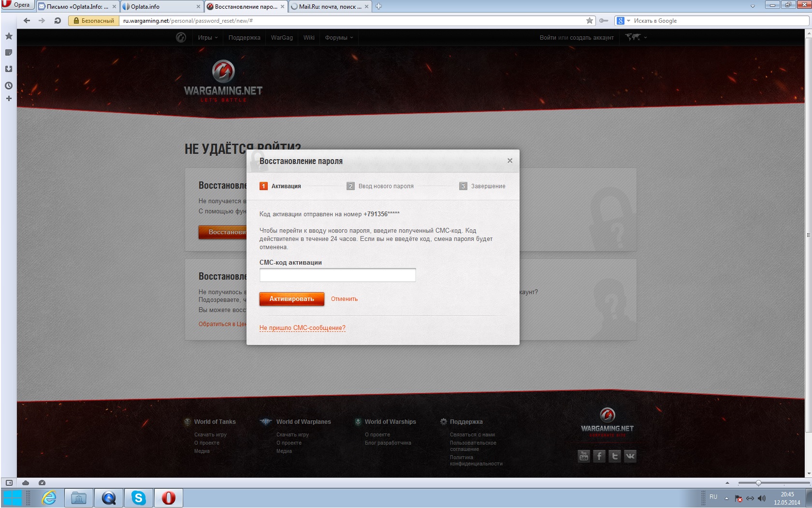Click the RU language indicator in the tray
Viewport: 812px width, 508px height.
(x=713, y=497)
